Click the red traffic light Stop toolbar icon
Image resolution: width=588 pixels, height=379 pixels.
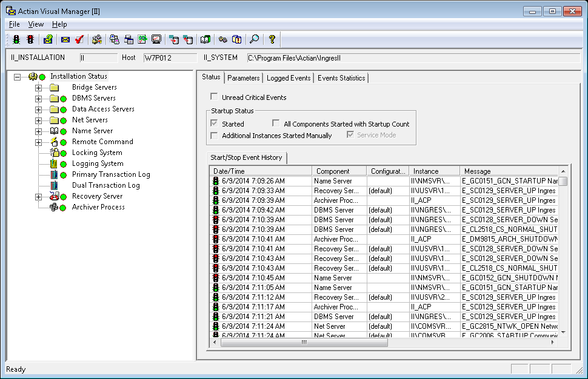[30, 39]
